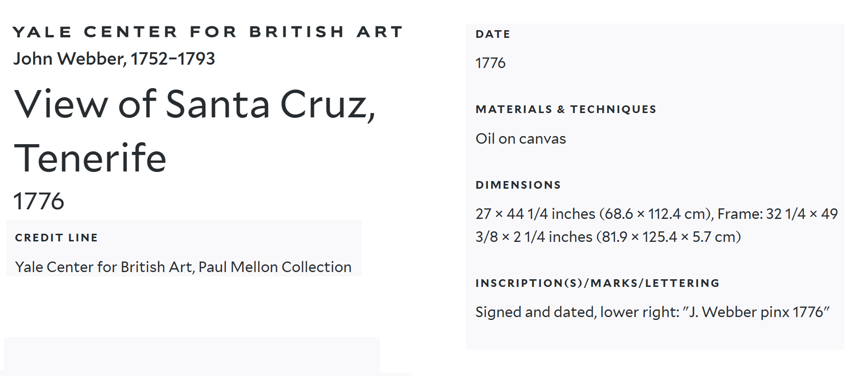Click the "Oil on canvas" text

[x=520, y=139]
